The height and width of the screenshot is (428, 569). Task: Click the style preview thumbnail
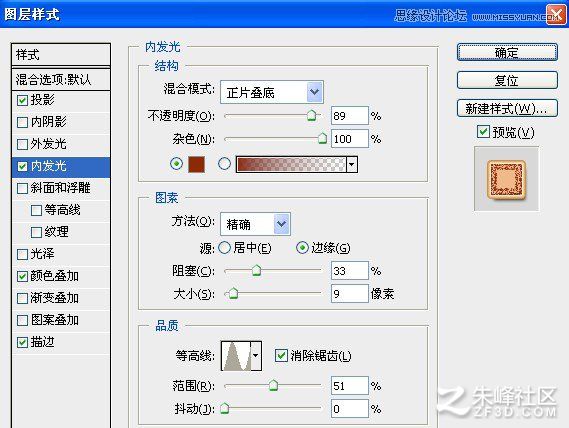(x=506, y=179)
